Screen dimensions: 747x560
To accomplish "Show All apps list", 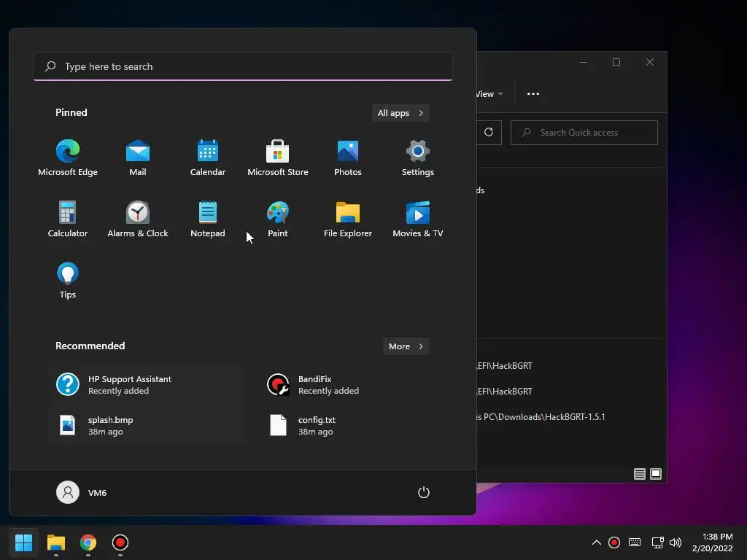I will coord(400,113).
